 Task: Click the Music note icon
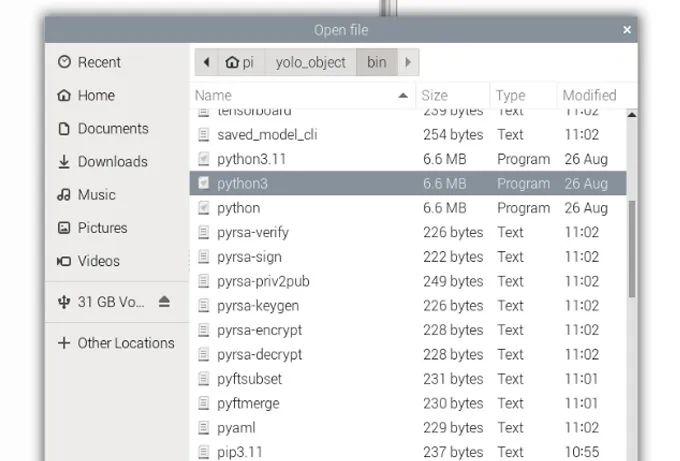(64, 195)
